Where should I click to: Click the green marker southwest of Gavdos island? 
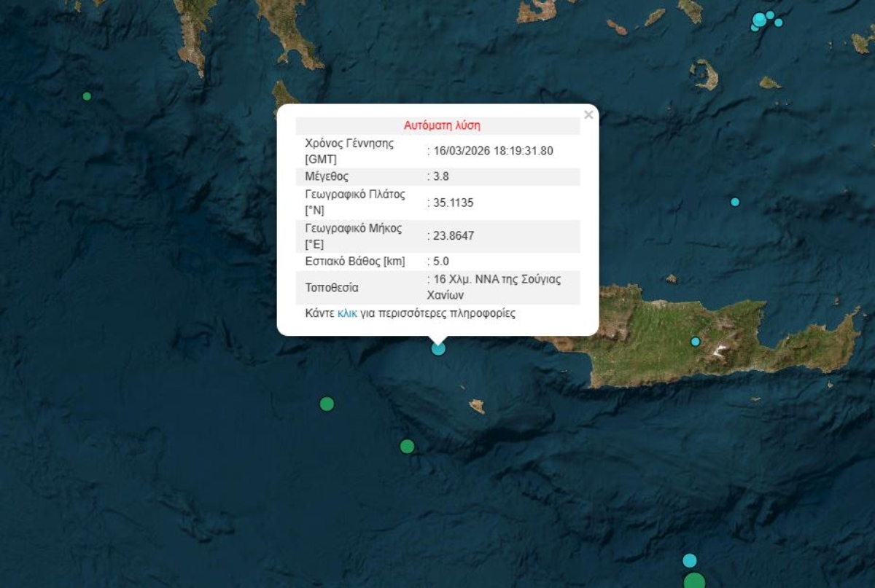407,447
